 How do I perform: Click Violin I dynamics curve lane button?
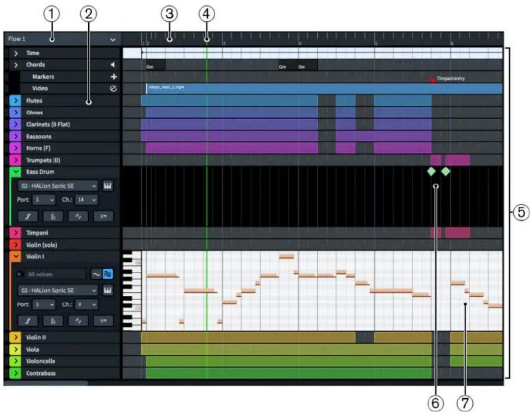click(x=27, y=321)
